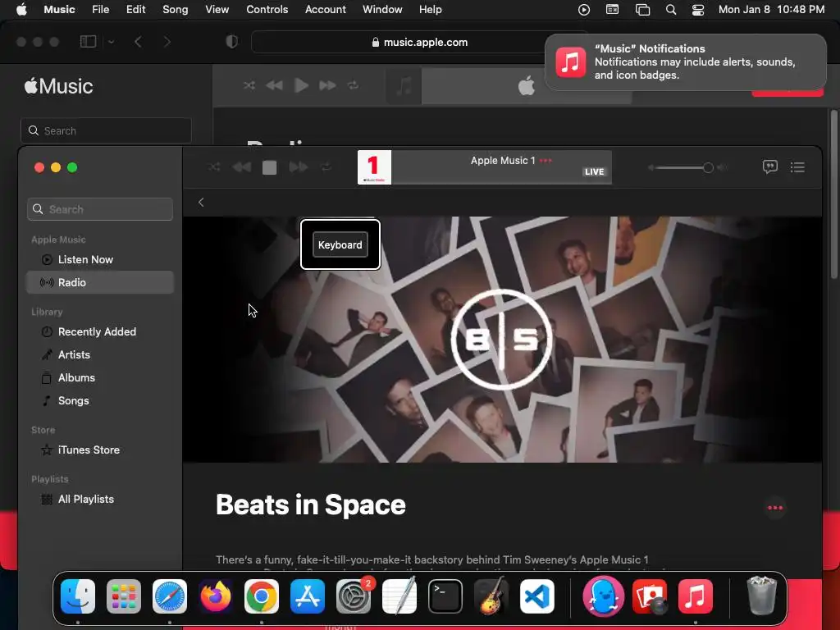Open Apple Music 1 more options dots
This screenshot has height=630, width=840.
click(546, 161)
